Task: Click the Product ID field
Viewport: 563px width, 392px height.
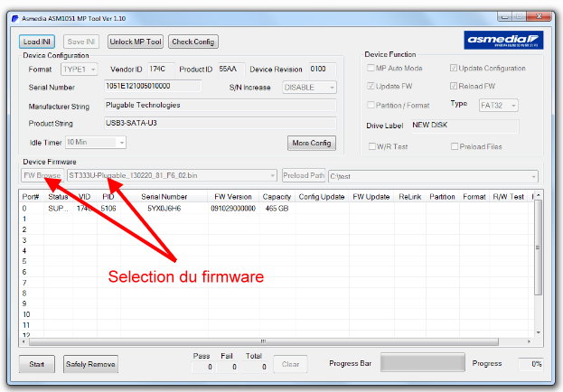Action: (231, 69)
